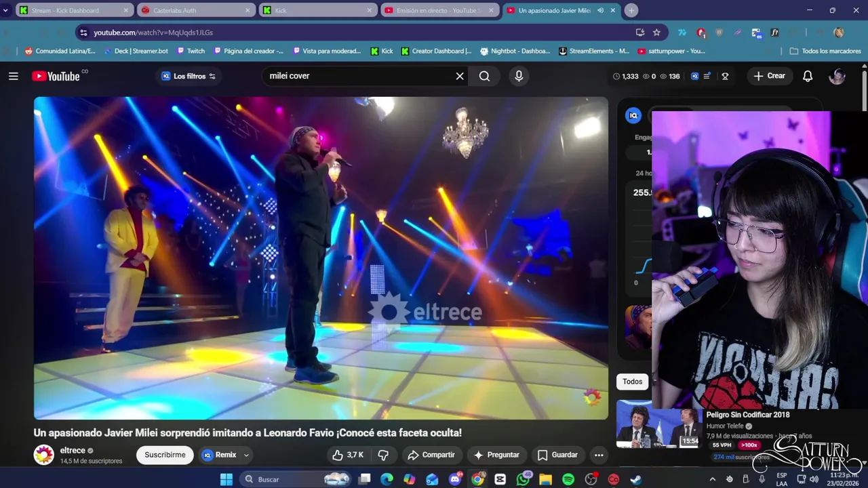Switch to 'Stream - Kick Dashboard' tab

click(74, 10)
